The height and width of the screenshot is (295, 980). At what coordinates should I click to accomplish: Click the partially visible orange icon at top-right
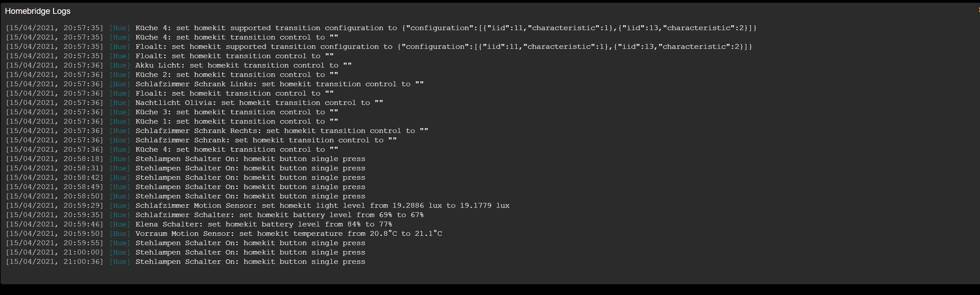(978, 11)
